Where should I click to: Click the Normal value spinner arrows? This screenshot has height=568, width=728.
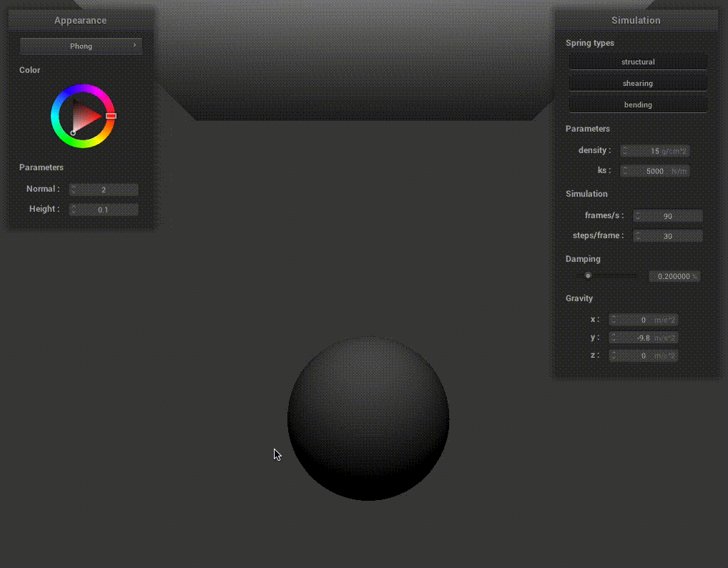tap(74, 190)
